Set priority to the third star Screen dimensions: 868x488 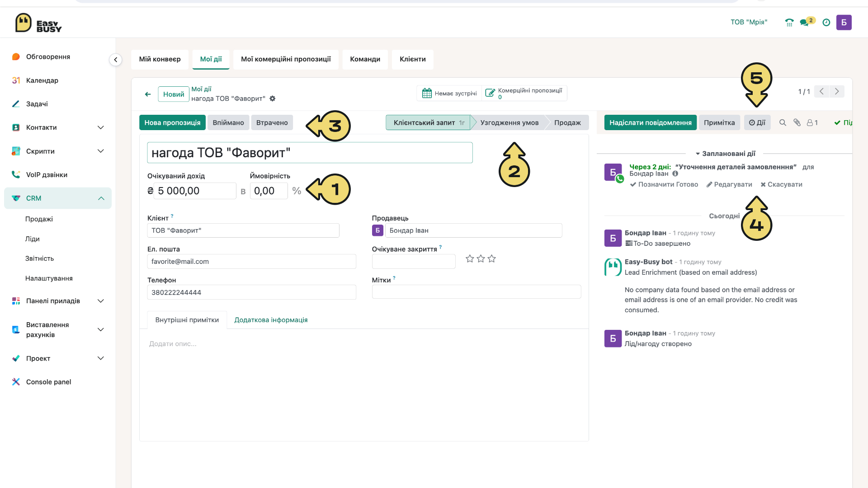coord(492,259)
